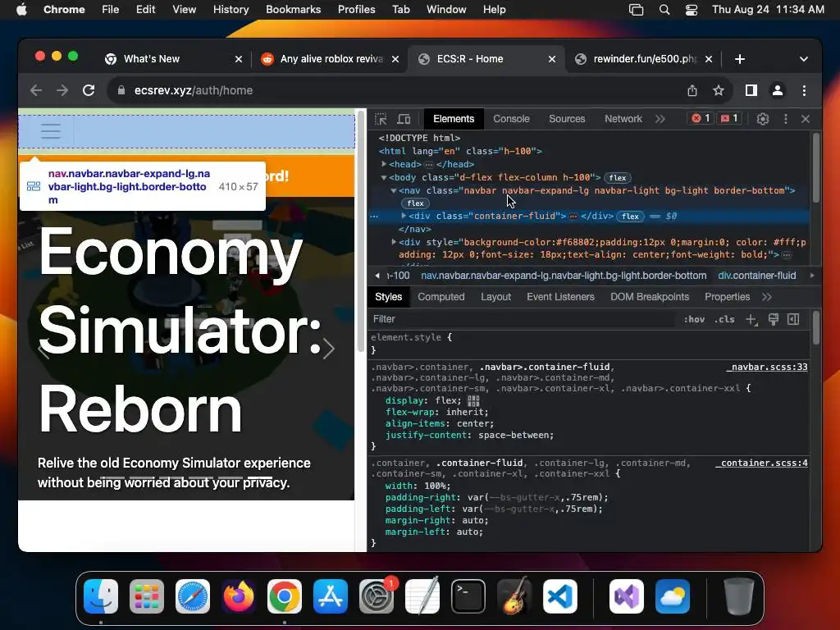Collapse the nav element node
This screenshot has height=630, width=840.
[x=393, y=190]
